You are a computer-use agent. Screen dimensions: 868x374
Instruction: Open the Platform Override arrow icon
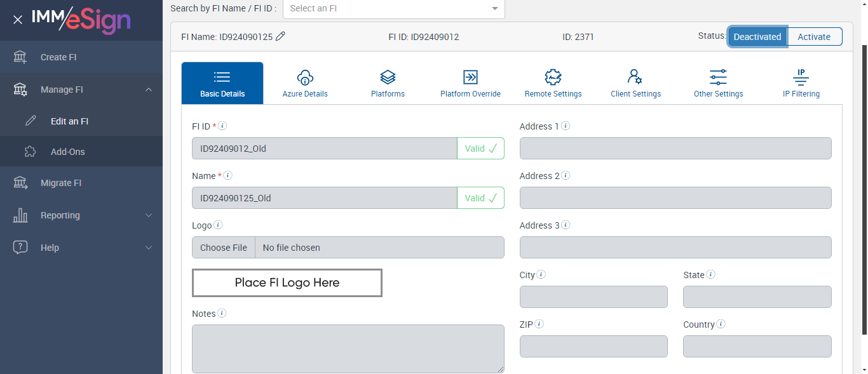point(470,77)
